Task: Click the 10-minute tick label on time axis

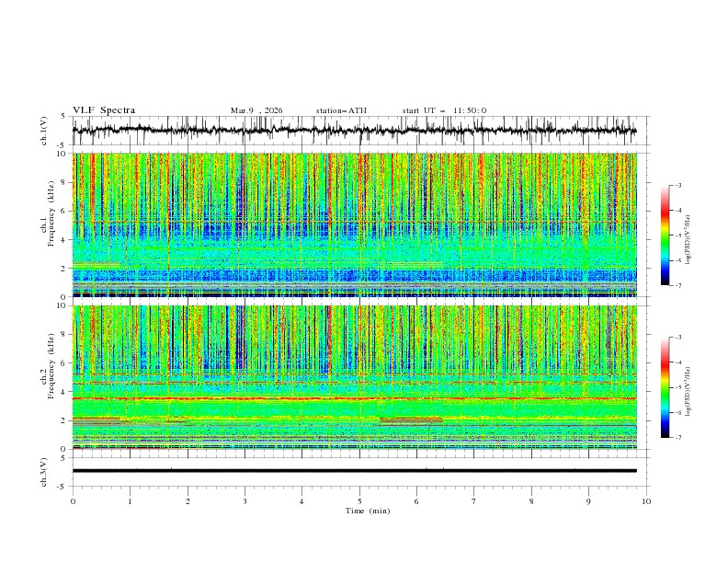Action: [x=646, y=501]
